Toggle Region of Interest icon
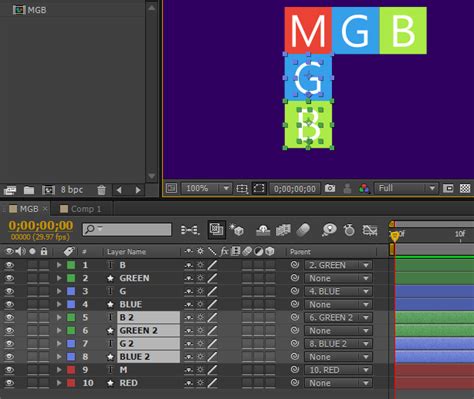This screenshot has height=399, width=474. tap(448, 189)
